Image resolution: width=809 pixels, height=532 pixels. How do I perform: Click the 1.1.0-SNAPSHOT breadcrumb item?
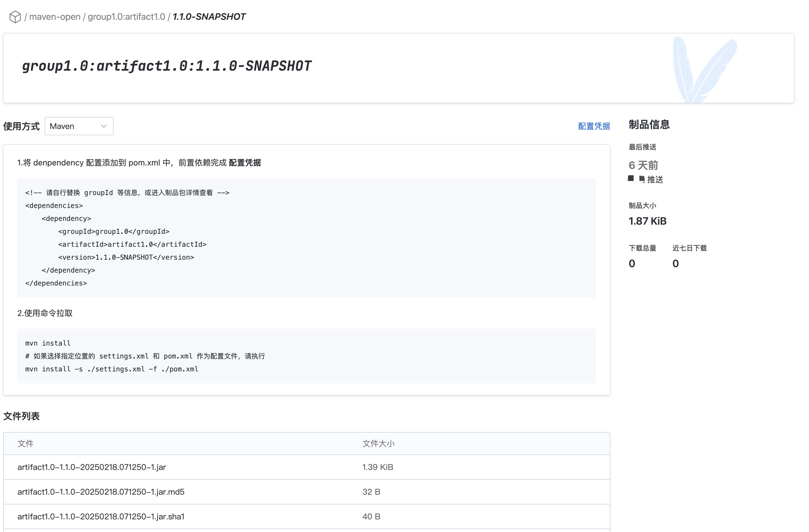click(x=209, y=17)
